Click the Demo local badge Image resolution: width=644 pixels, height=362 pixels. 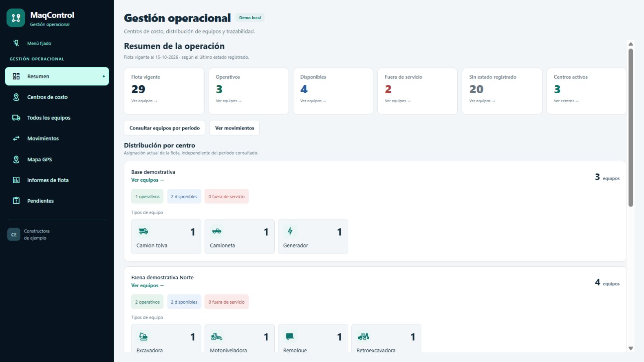[250, 18]
